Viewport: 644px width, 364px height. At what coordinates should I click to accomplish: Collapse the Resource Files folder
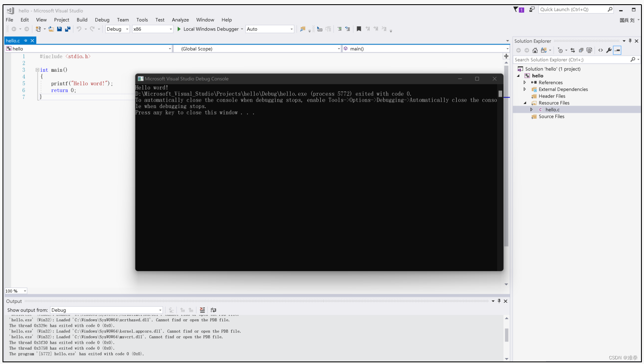click(x=525, y=103)
